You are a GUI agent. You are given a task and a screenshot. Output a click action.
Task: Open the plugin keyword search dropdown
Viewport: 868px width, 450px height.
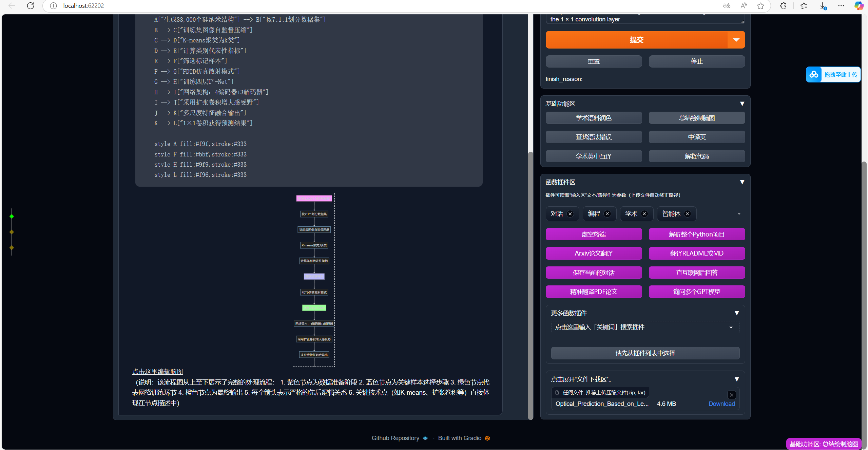[x=731, y=327]
